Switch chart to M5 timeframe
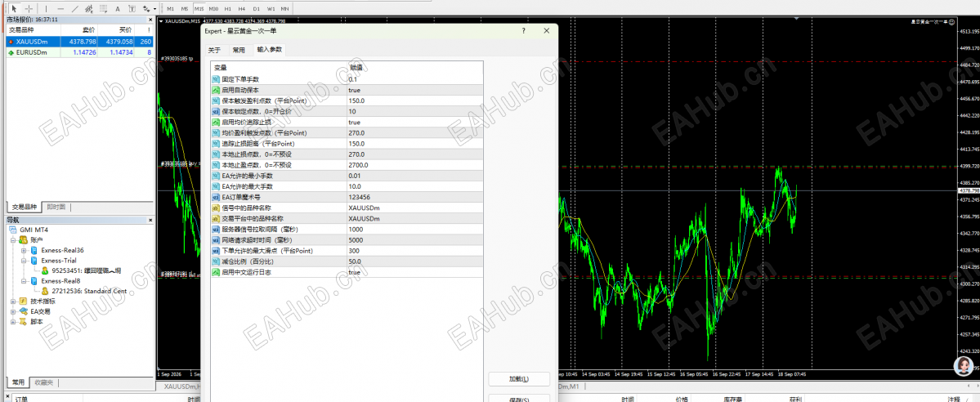 coord(185,9)
